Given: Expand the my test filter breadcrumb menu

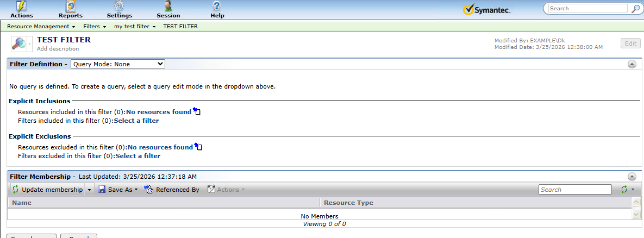Looking at the screenshot, I should point(154,26).
